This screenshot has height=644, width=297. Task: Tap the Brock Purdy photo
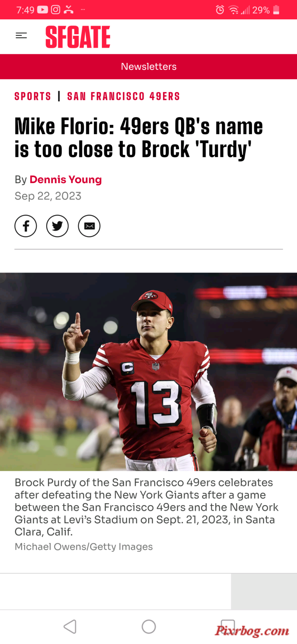coord(148,372)
